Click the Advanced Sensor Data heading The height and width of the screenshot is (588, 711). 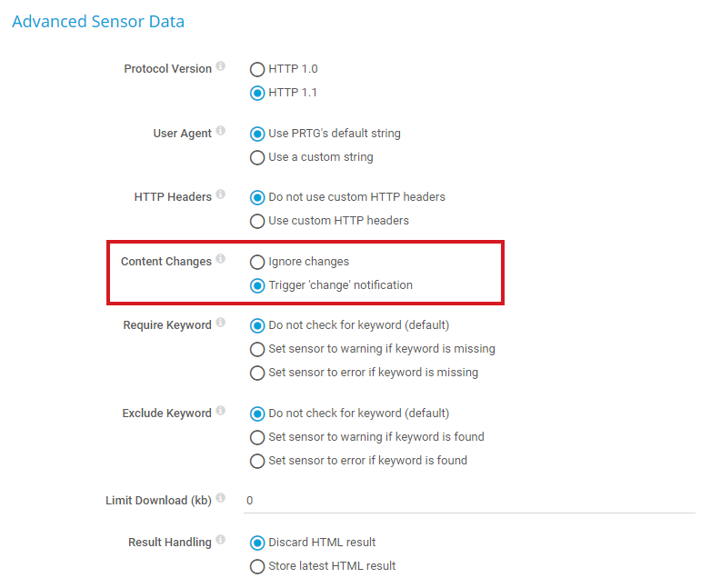click(98, 21)
